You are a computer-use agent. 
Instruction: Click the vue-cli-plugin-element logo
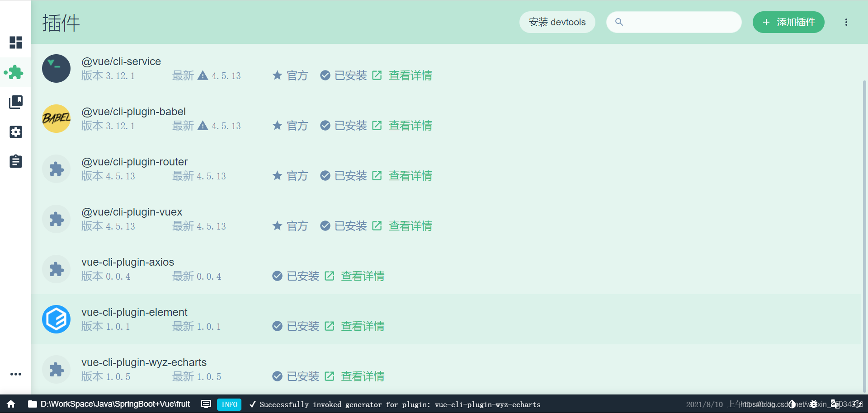(x=56, y=319)
